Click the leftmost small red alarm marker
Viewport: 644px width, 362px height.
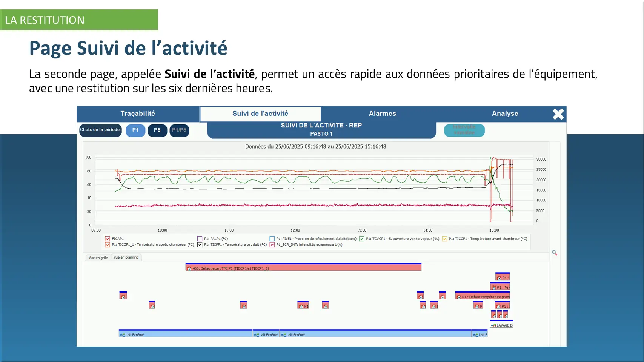[x=123, y=296]
